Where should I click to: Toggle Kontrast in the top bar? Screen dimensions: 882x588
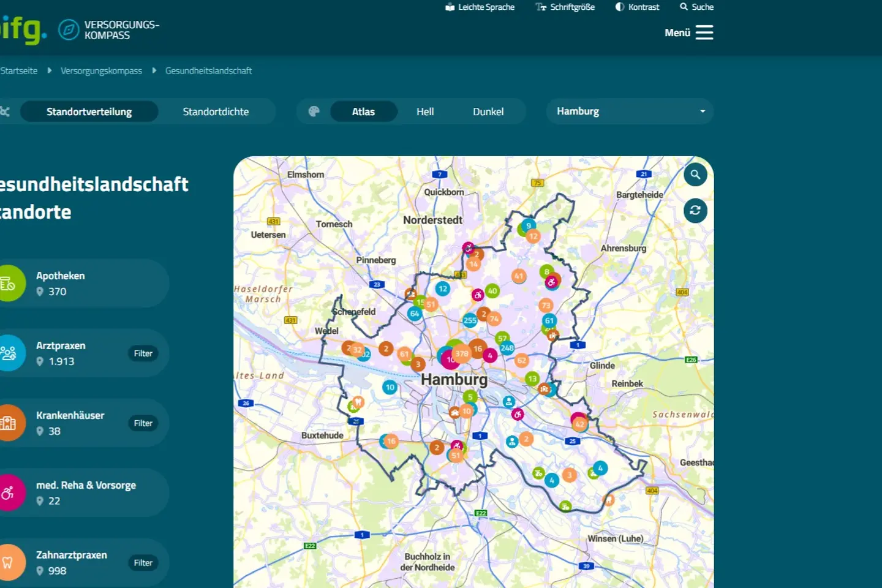pyautogui.click(x=638, y=7)
